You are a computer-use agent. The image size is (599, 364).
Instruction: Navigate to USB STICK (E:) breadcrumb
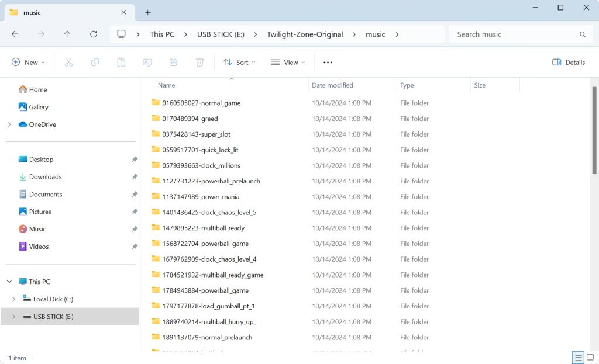[221, 34]
